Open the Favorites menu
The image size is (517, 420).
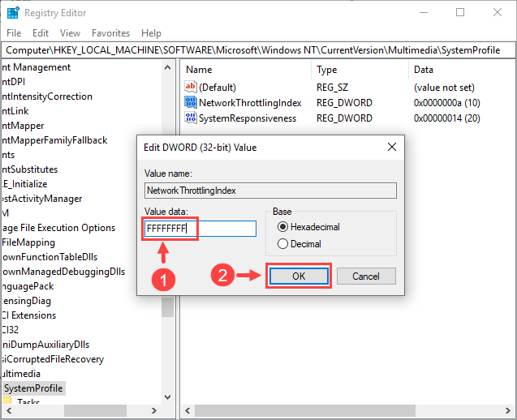(x=110, y=33)
